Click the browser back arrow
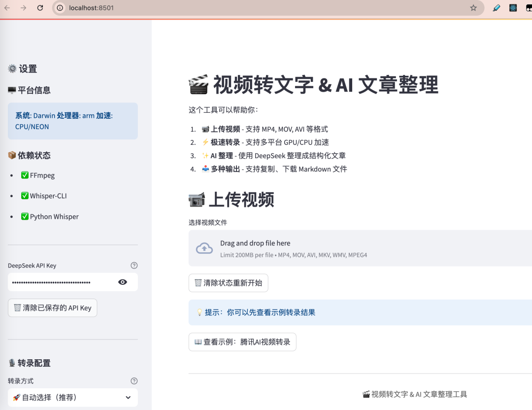 pos(6,8)
